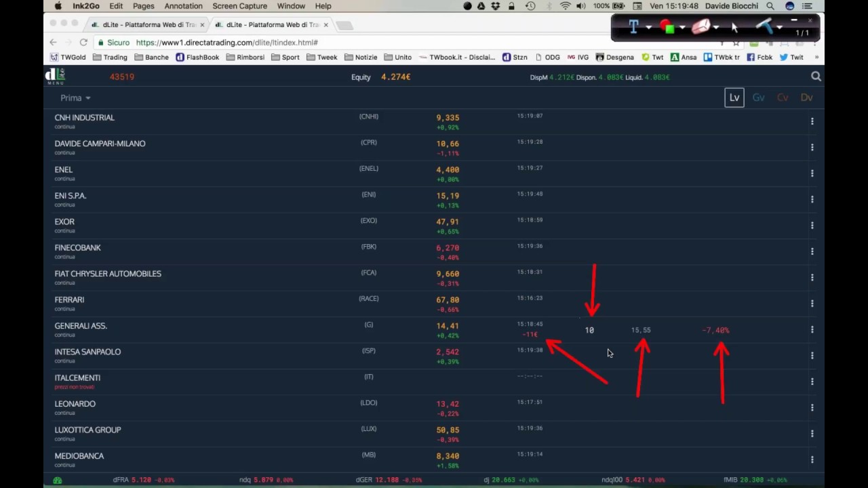
Task: Open the Ink2Go application menu
Action: point(86,6)
